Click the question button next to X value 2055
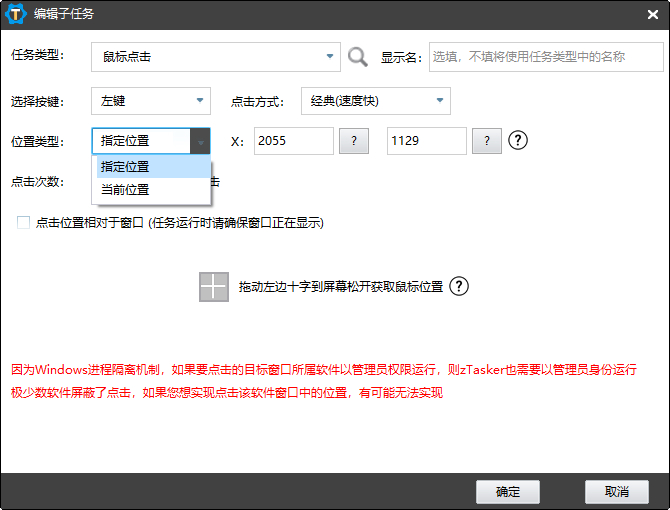670x510 pixels. pos(354,141)
